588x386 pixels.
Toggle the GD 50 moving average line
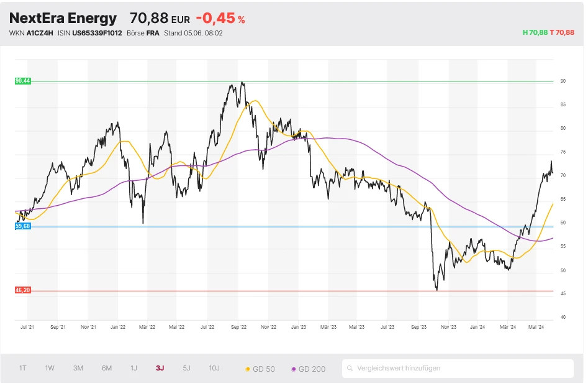pos(261,369)
